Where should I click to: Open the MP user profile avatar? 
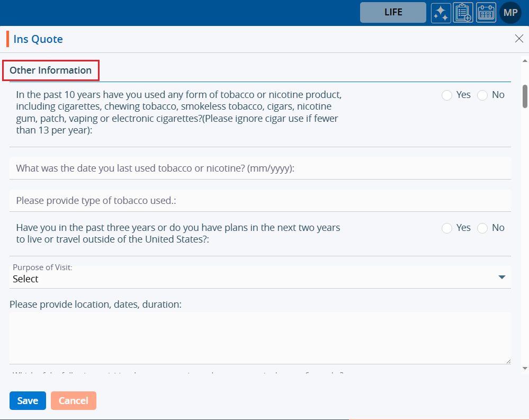[510, 13]
